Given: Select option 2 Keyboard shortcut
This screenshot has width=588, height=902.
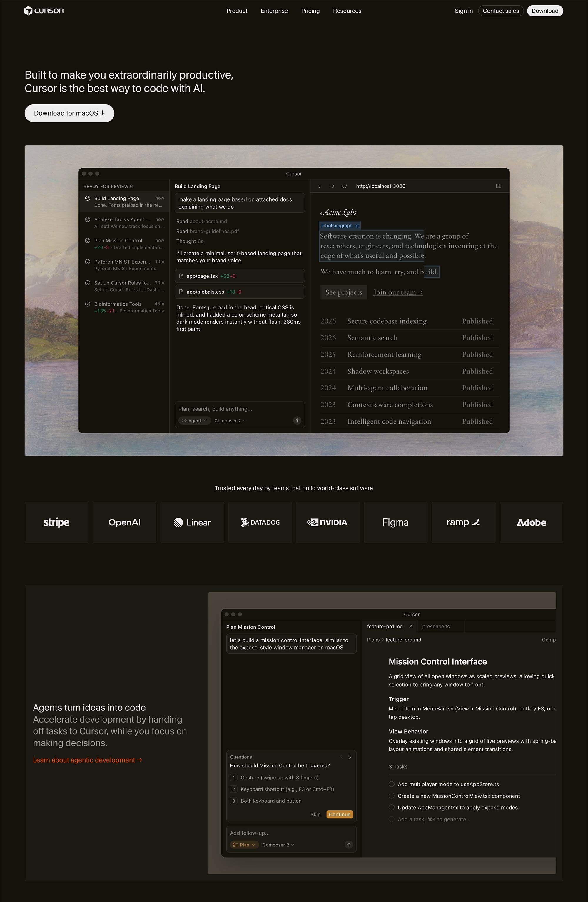Looking at the screenshot, I should click(x=282, y=789).
